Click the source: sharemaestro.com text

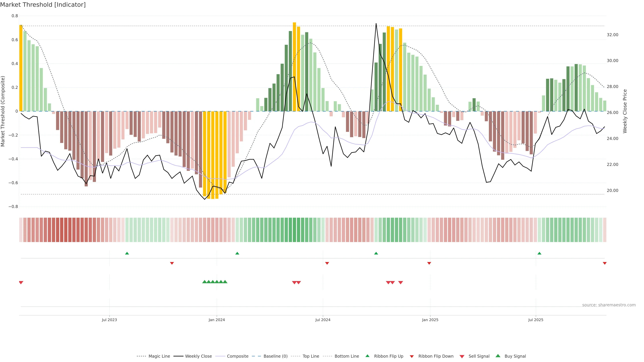tap(609, 305)
